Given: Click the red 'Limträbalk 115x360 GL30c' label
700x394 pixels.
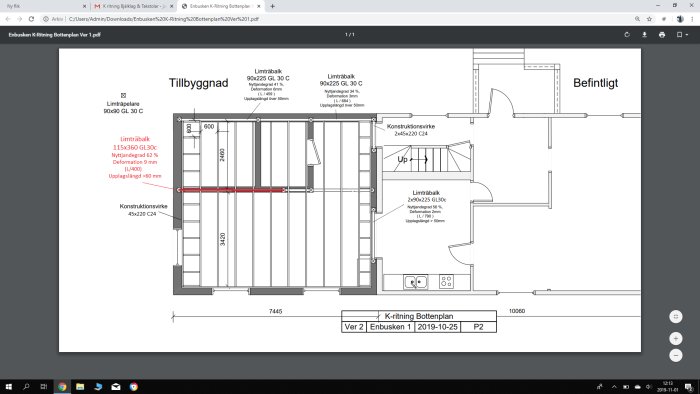Looking at the screenshot, I should click(x=135, y=143).
